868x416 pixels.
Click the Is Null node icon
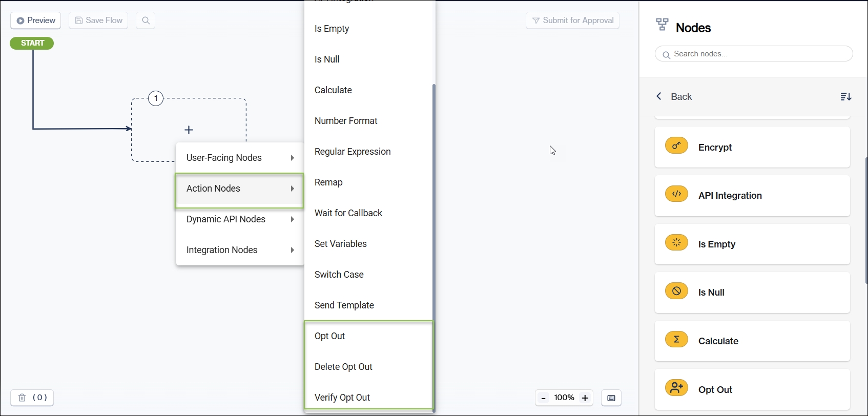pyautogui.click(x=676, y=291)
